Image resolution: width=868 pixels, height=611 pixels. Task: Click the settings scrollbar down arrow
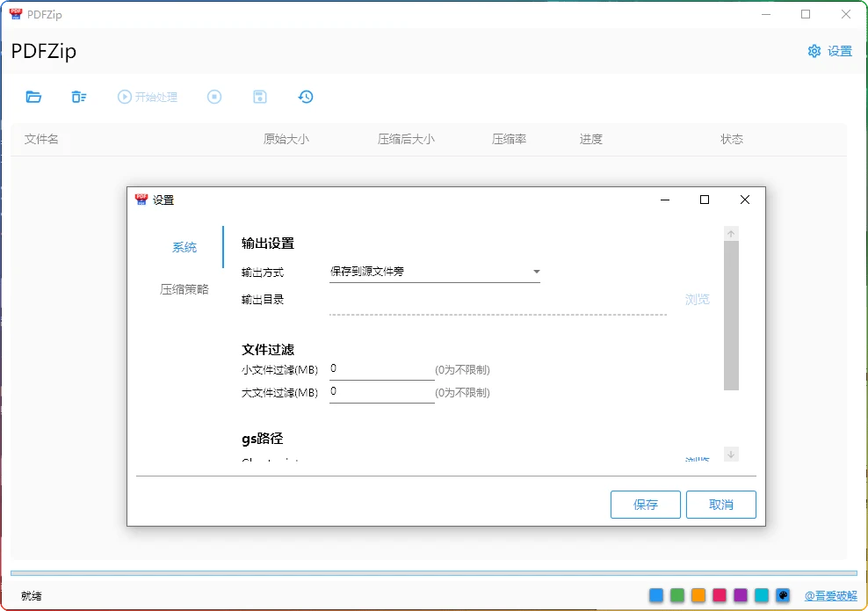(731, 455)
